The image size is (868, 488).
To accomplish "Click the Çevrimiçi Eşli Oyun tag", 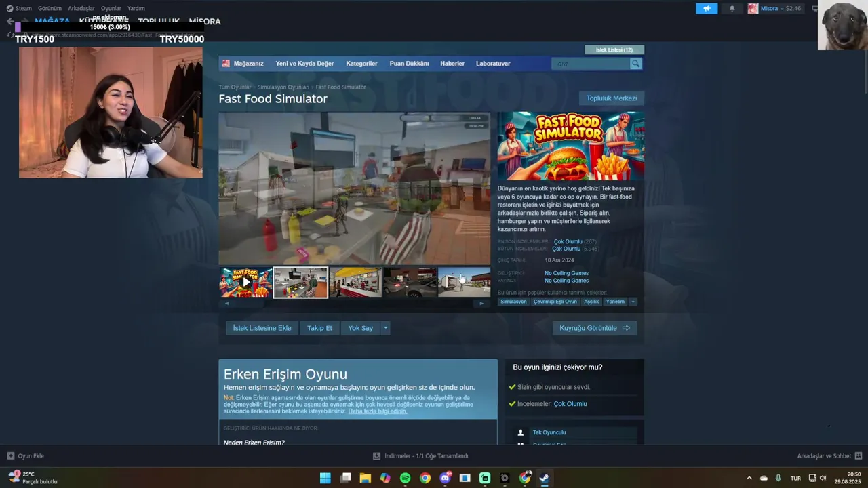I will pyautogui.click(x=555, y=302).
